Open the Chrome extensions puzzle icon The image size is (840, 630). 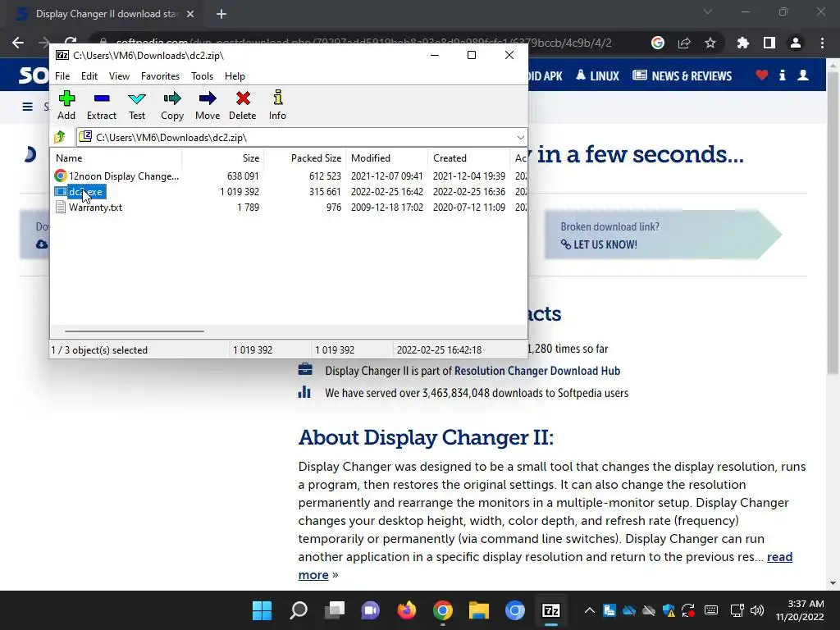(x=743, y=43)
